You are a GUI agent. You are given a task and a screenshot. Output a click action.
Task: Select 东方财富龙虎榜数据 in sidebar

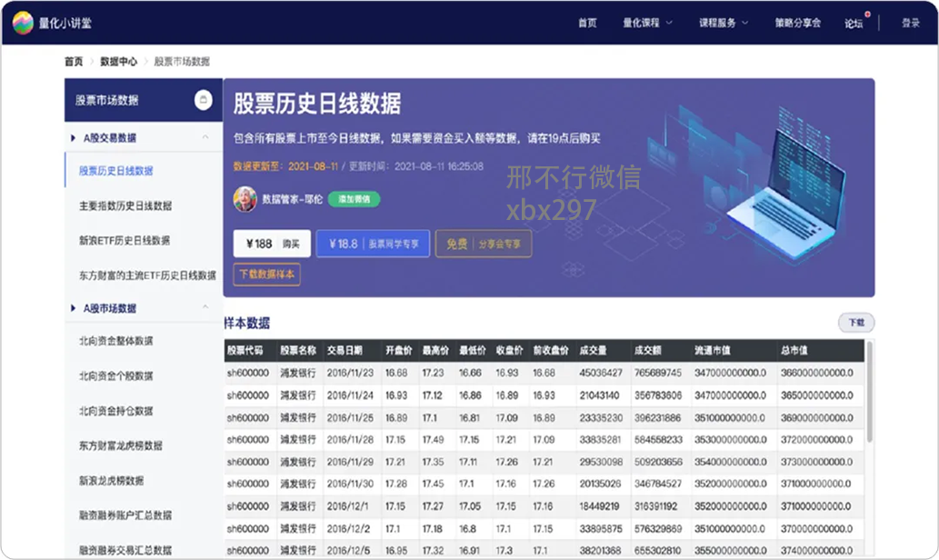(121, 445)
